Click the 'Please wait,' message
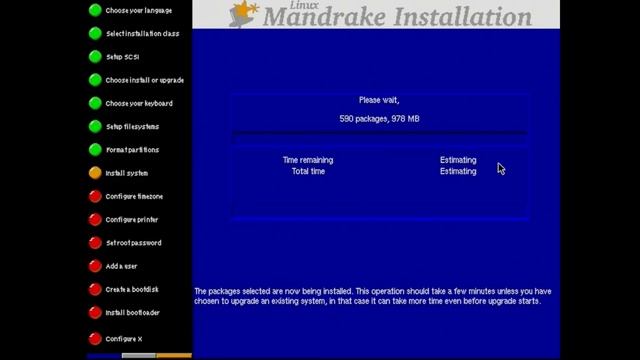 pyautogui.click(x=379, y=100)
